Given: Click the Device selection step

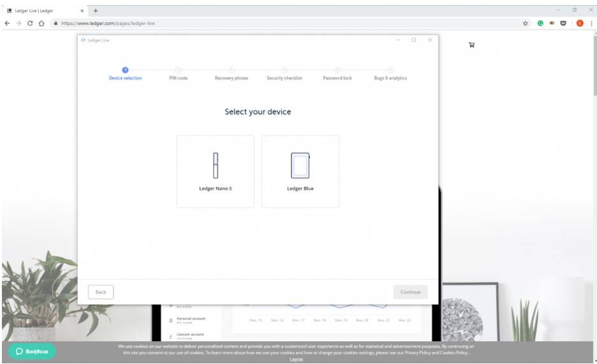Looking at the screenshot, I should [125, 74].
